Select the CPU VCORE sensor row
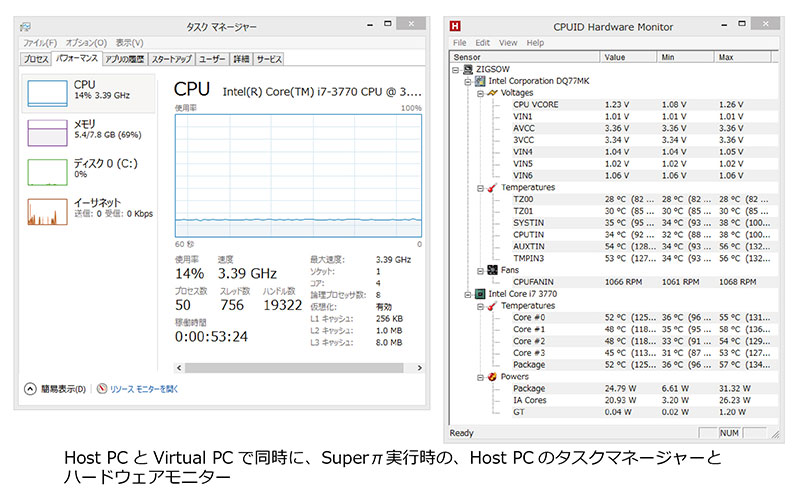The height and width of the screenshot is (499, 800). 536,104
